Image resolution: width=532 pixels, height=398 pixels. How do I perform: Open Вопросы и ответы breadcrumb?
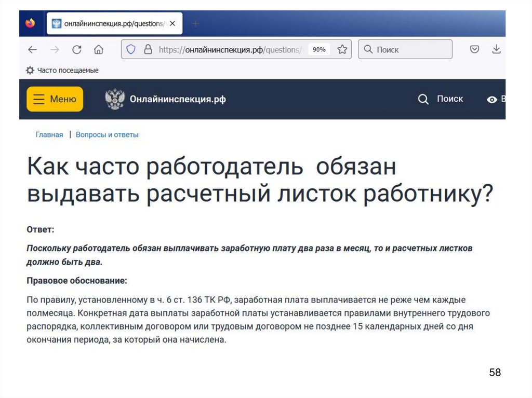click(107, 134)
